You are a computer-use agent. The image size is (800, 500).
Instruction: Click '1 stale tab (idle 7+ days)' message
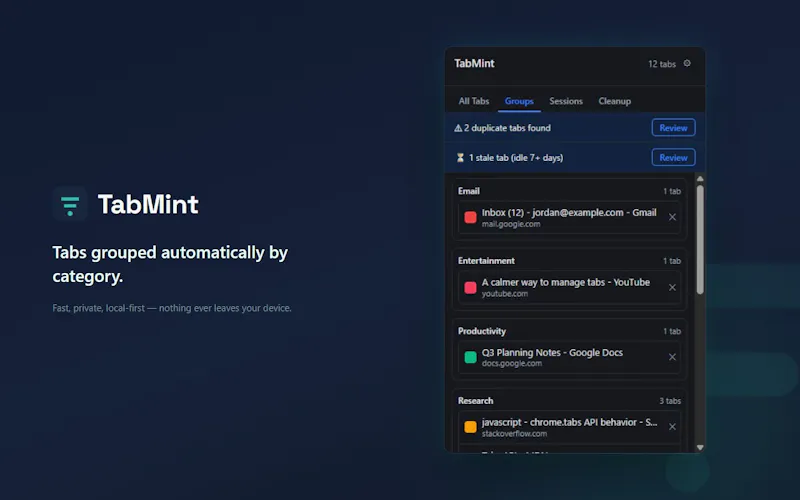516,158
